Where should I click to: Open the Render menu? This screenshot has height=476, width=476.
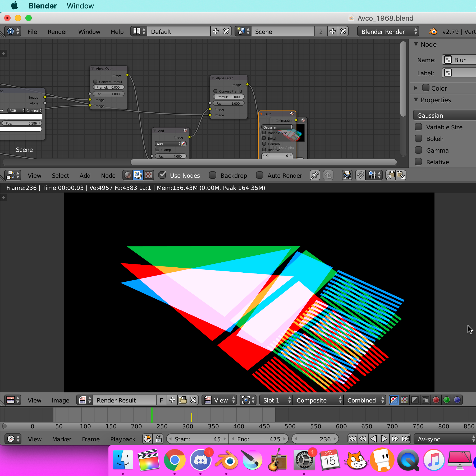(x=57, y=32)
